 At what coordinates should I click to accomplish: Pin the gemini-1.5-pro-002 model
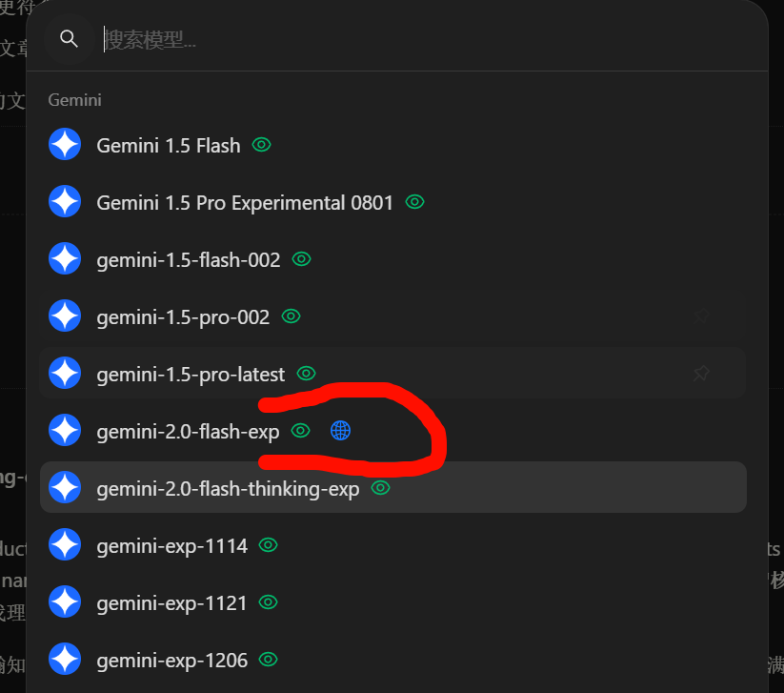(x=701, y=316)
